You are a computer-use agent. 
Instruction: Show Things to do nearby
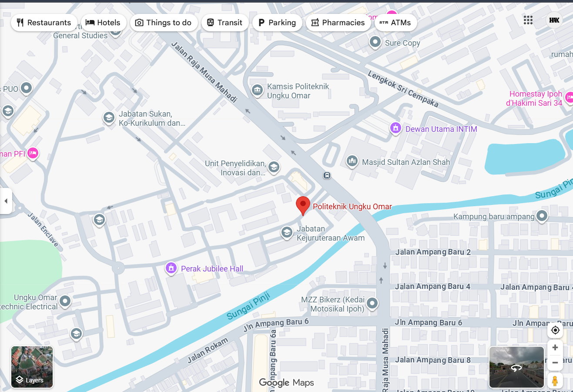pos(164,23)
